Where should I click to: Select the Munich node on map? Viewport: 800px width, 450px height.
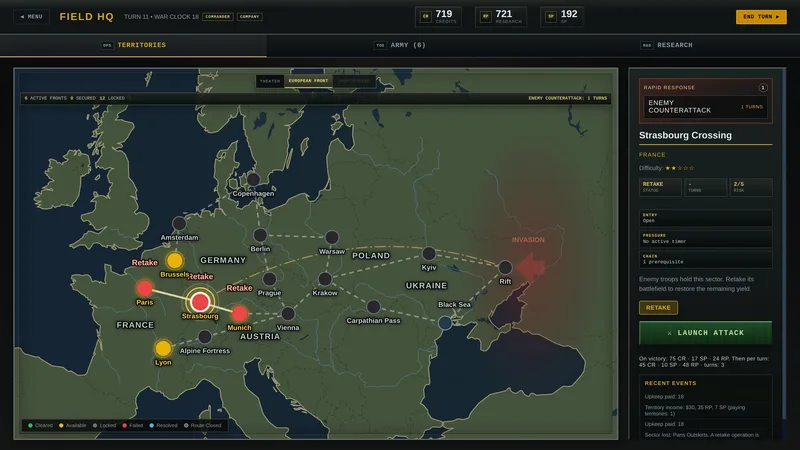click(x=239, y=313)
